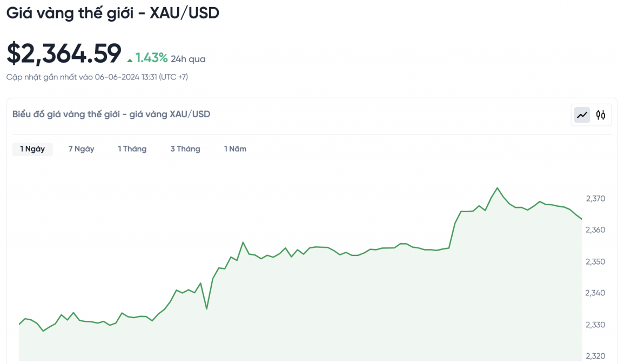Screen dimensions: 618x364
Task: Click the 'Giá vàng thế giới - XAU/USD' heading
Action: (113, 13)
